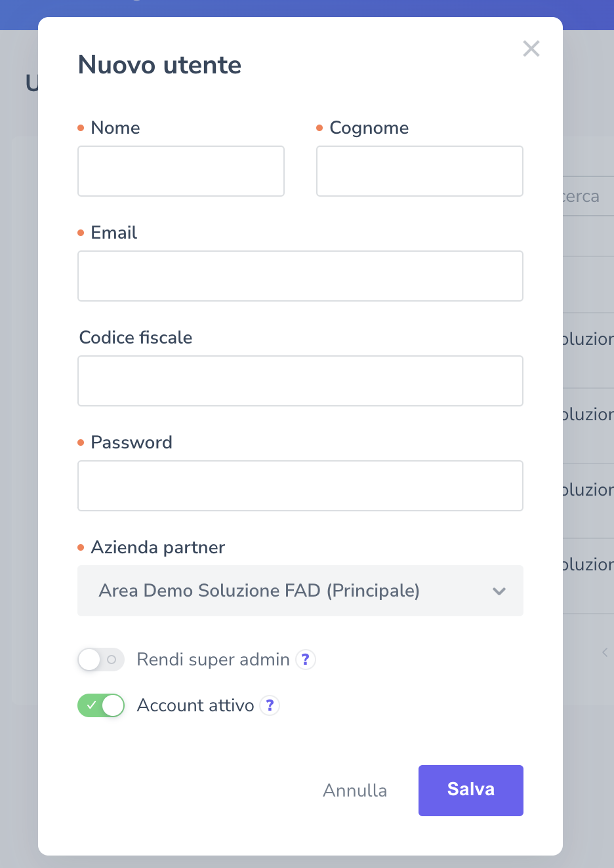Disable the Account attivo switch
The height and width of the screenshot is (868, 614).
tap(100, 705)
